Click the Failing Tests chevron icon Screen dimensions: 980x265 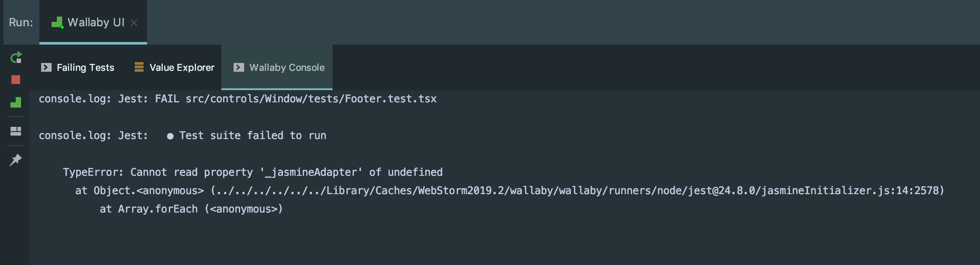pyautogui.click(x=45, y=67)
